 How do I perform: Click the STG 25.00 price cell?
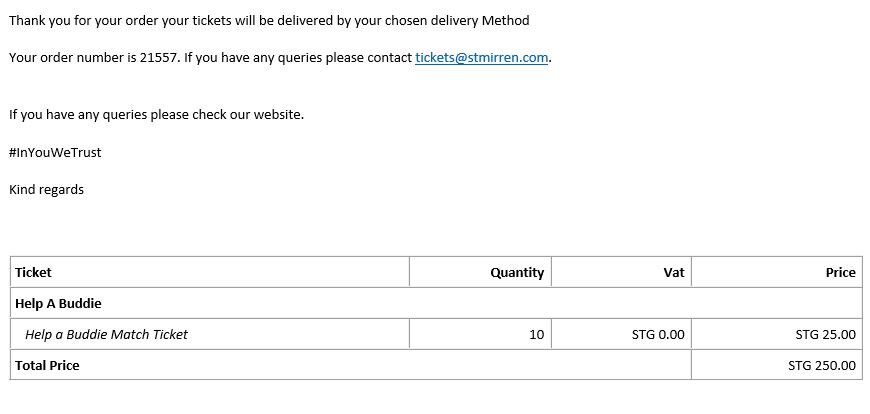coord(826,335)
